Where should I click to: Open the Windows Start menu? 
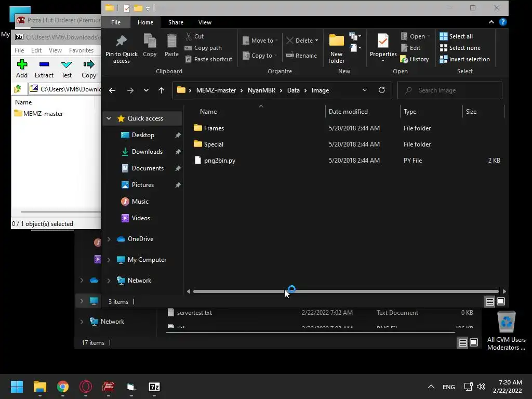click(17, 387)
